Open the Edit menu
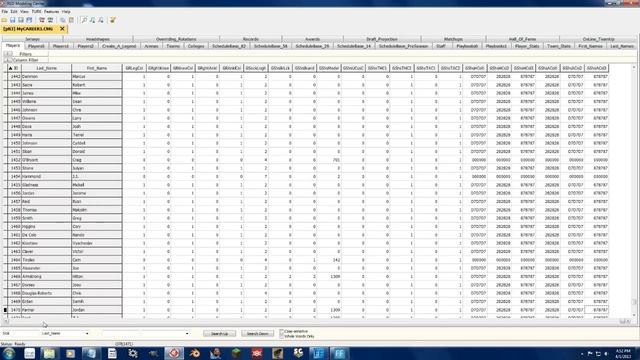The image size is (640, 360). click(14, 11)
